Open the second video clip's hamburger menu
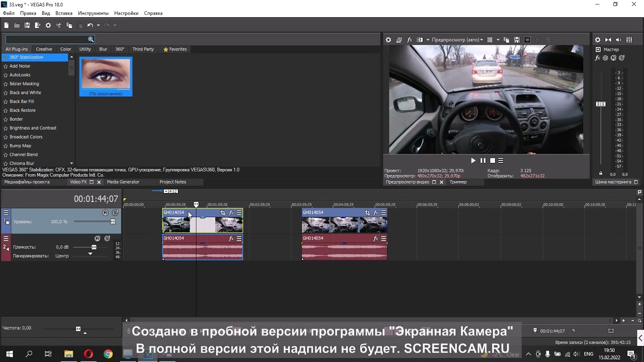Viewport: 644px width, 362px height. click(383, 213)
